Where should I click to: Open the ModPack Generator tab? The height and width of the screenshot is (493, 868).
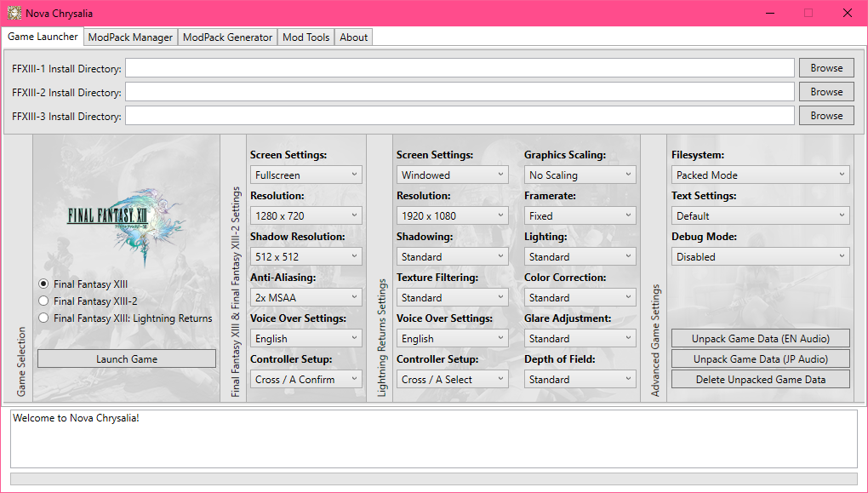(227, 37)
